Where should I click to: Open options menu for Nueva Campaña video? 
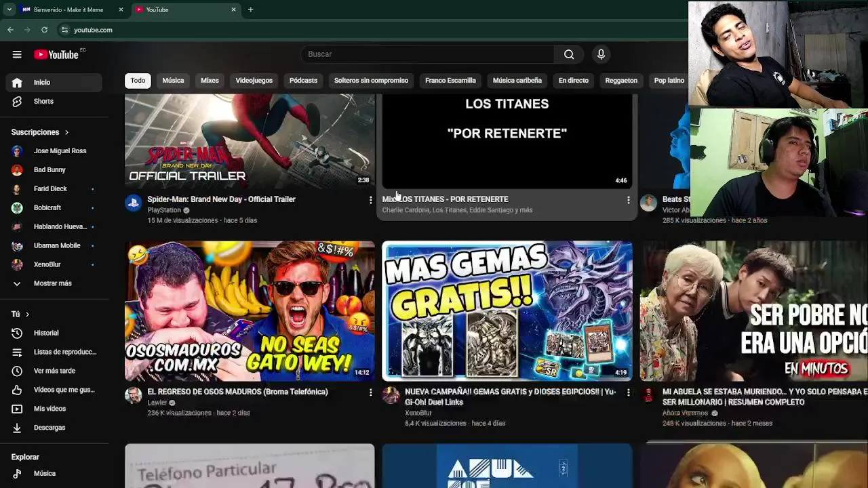pyautogui.click(x=628, y=392)
